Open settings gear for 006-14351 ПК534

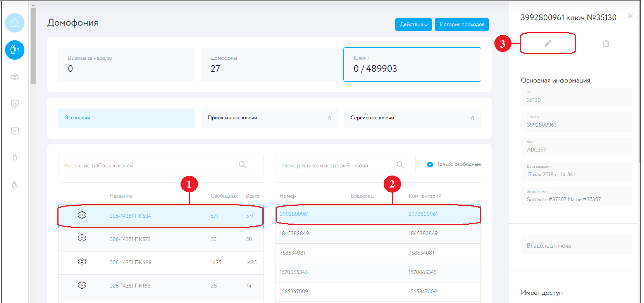82,215
